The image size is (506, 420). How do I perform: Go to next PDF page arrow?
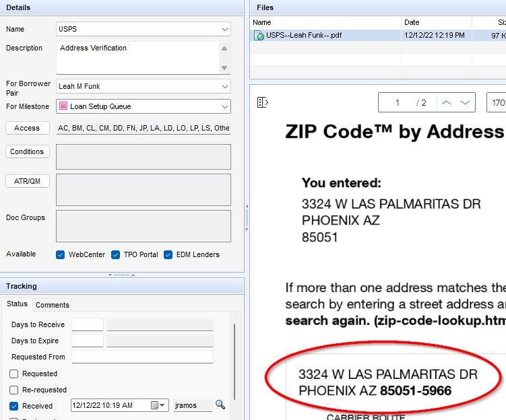pos(465,102)
